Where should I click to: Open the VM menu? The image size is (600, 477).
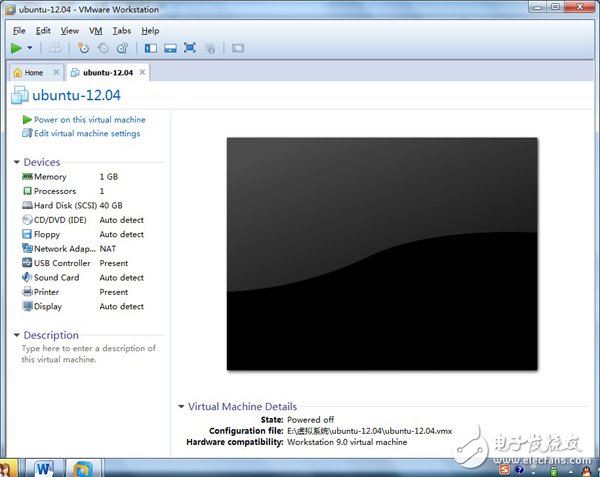click(x=96, y=31)
